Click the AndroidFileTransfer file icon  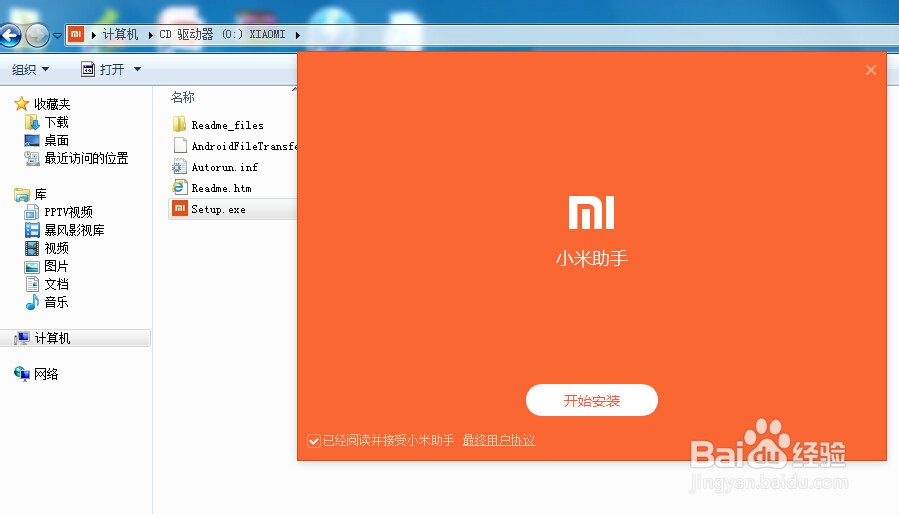point(180,145)
